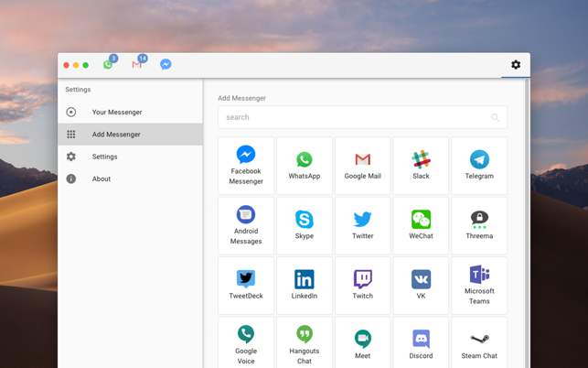Image resolution: width=588 pixels, height=368 pixels.
Task: Select the WeChat service tile
Action: [x=421, y=226]
